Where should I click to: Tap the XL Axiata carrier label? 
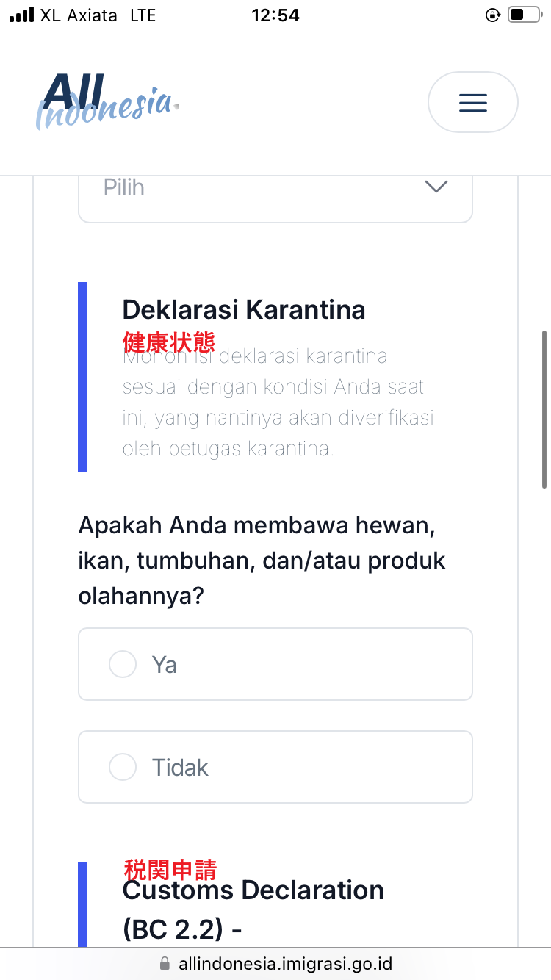click(x=79, y=15)
